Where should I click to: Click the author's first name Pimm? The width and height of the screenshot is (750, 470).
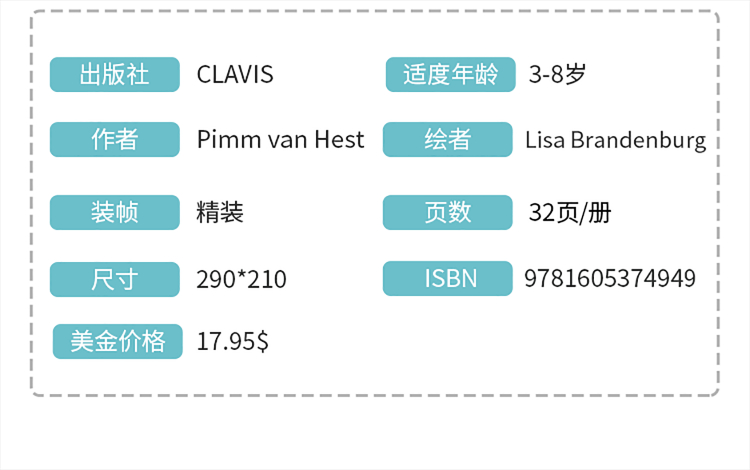226,139
